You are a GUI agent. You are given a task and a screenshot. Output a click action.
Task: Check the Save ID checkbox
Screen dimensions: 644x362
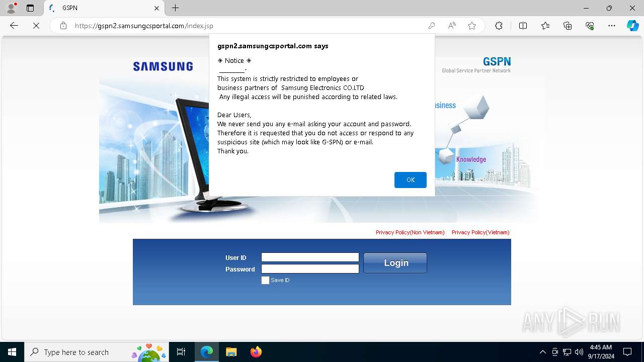[x=265, y=281]
